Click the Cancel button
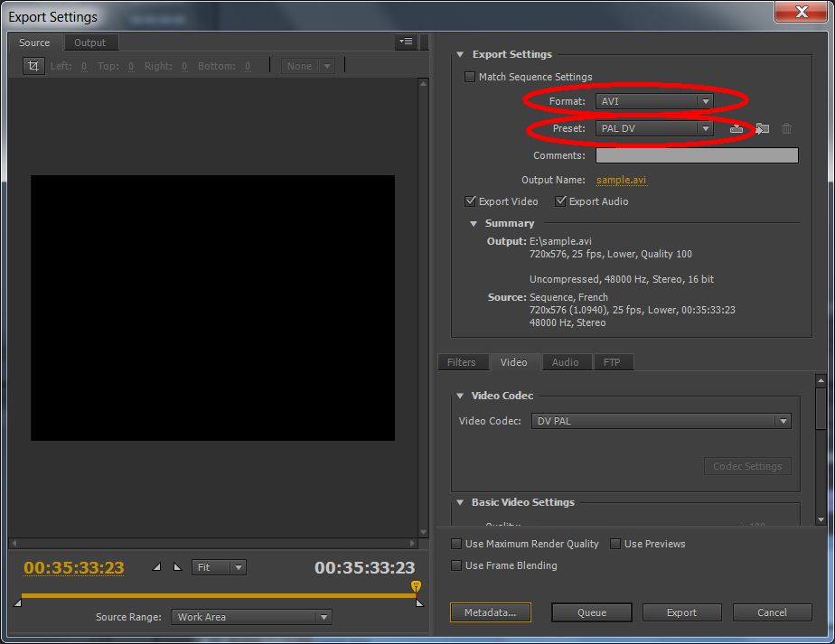The image size is (835, 644). pyautogui.click(x=772, y=612)
